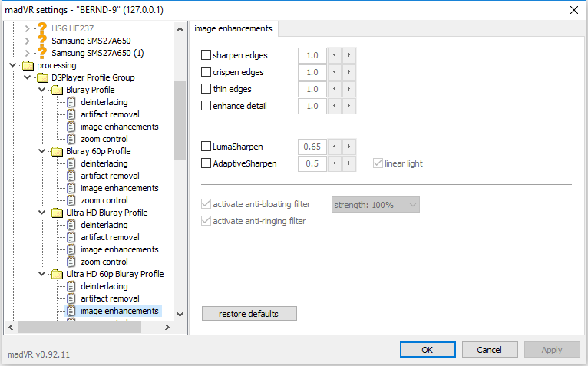Click Bluray 60p Profile folder icon
Image resolution: width=588 pixels, height=366 pixels.
pyautogui.click(x=58, y=151)
